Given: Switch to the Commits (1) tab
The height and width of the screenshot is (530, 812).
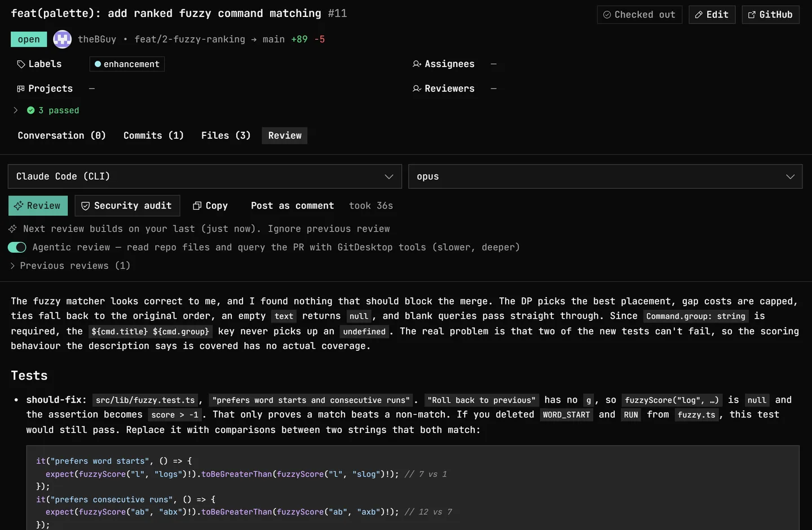Looking at the screenshot, I should pos(153,135).
